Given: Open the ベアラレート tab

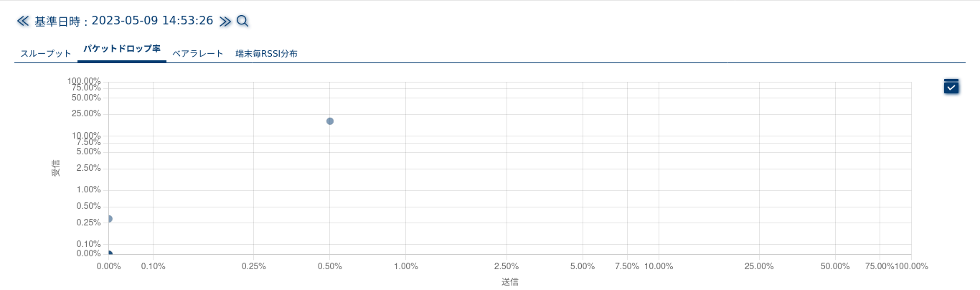Looking at the screenshot, I should 198,54.
